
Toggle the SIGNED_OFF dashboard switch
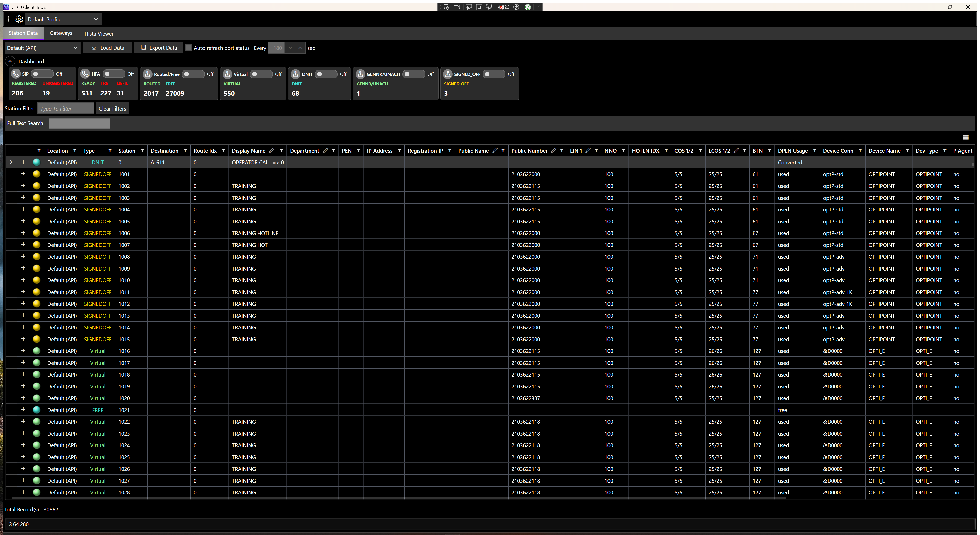[494, 74]
